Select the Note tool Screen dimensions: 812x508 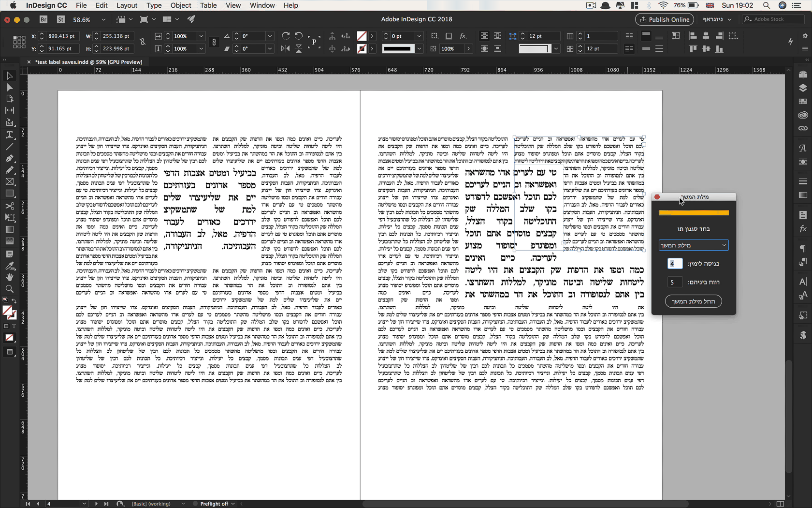click(x=9, y=254)
